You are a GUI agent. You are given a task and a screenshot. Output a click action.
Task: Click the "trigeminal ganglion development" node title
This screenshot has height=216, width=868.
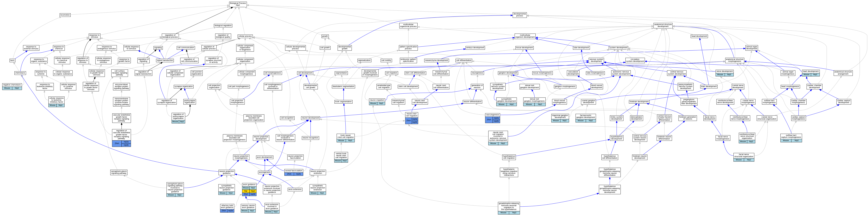pyautogui.click(x=560, y=116)
